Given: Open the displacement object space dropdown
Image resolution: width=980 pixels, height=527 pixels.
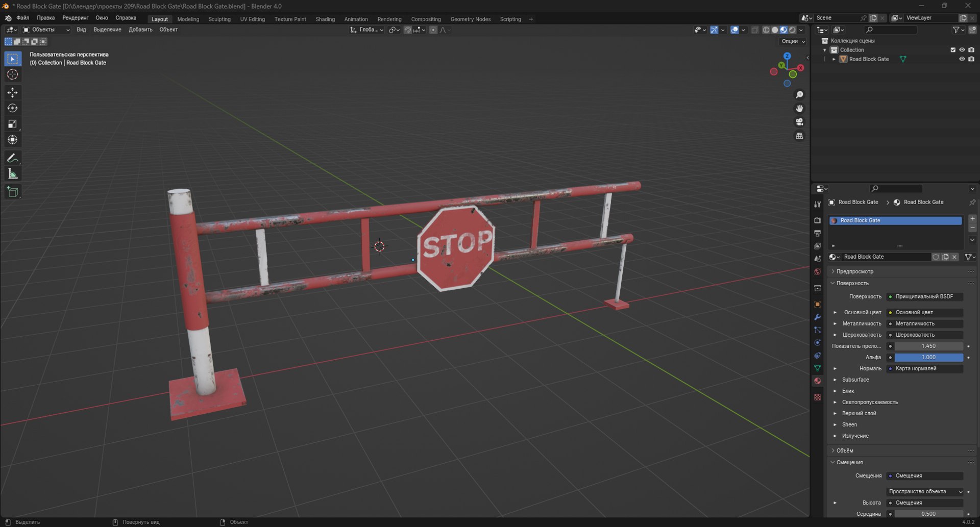Looking at the screenshot, I should (x=925, y=491).
